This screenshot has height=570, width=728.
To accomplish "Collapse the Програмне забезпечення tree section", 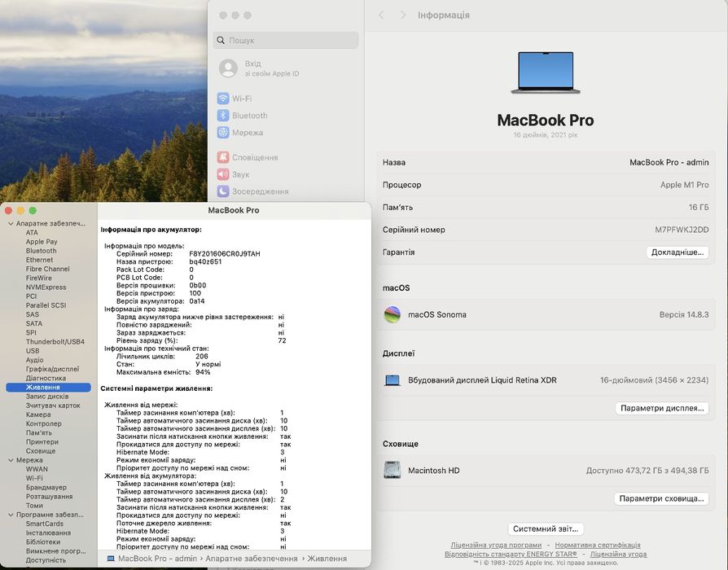I will pos(11,515).
